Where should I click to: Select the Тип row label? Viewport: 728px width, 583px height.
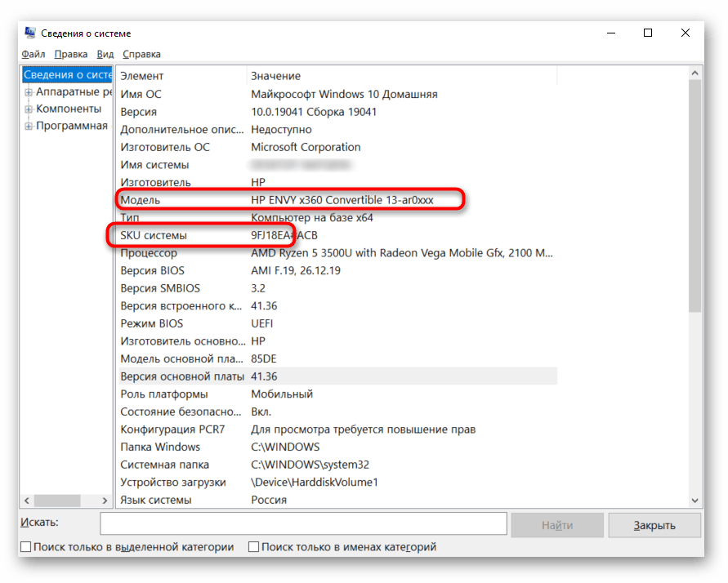[130, 218]
